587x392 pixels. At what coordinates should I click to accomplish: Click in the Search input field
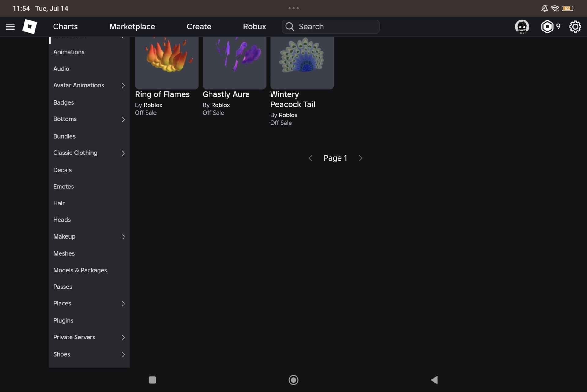tap(330, 27)
